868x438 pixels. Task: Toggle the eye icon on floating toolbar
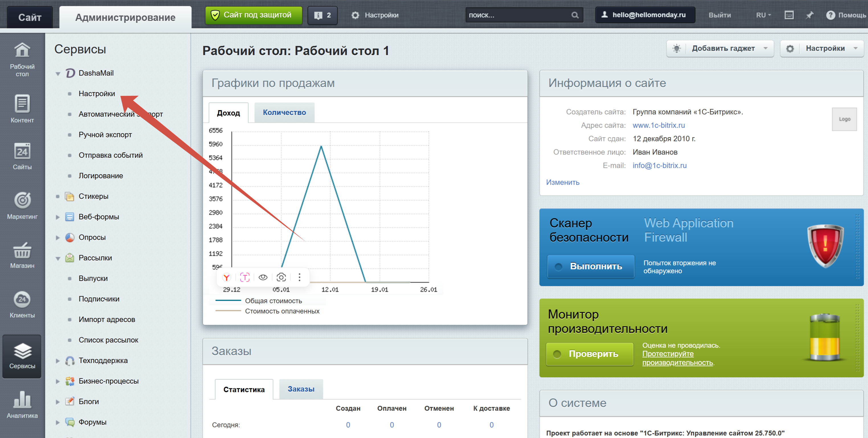(263, 277)
